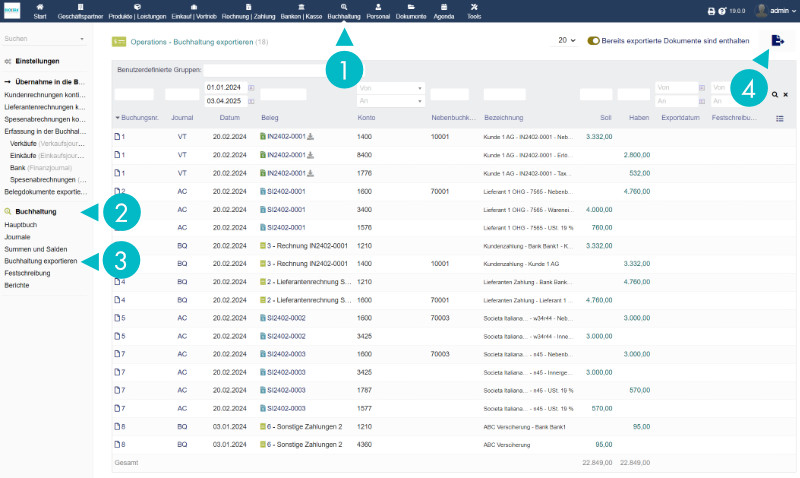Click the print icon in top bar
The image size is (800, 478).
click(711, 11)
